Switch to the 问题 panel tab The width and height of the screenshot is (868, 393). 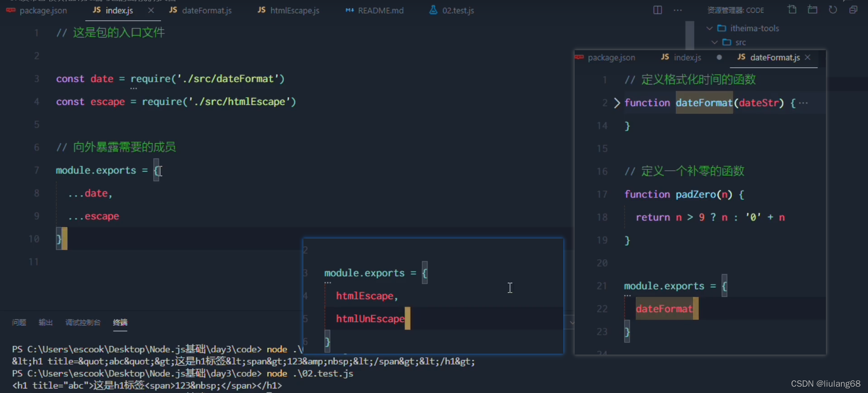[x=19, y=323]
